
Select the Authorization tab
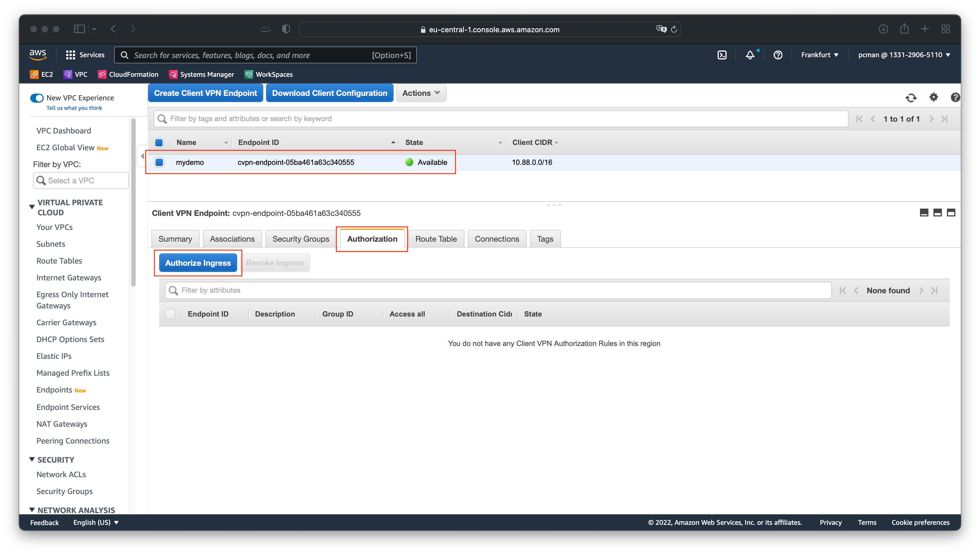[x=372, y=239]
